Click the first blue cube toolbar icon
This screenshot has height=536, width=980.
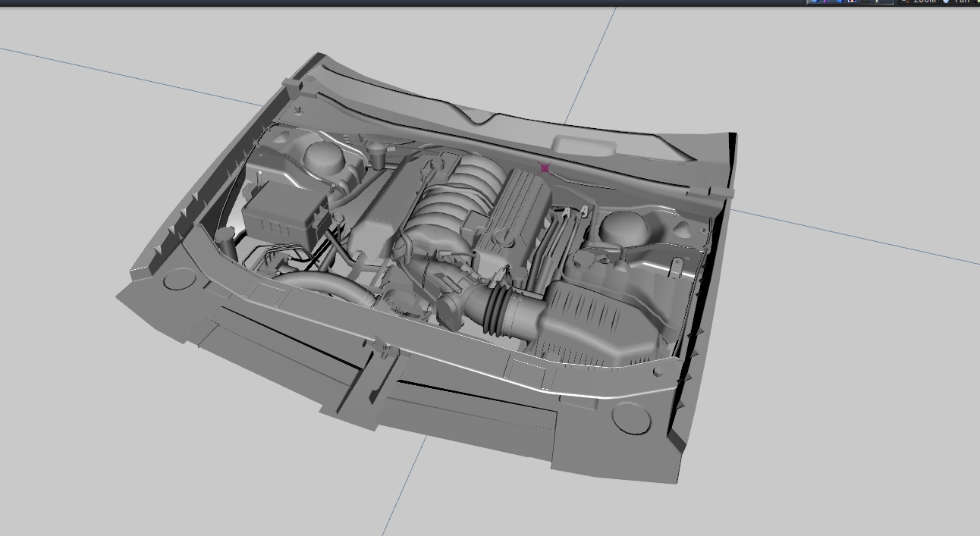814,2
